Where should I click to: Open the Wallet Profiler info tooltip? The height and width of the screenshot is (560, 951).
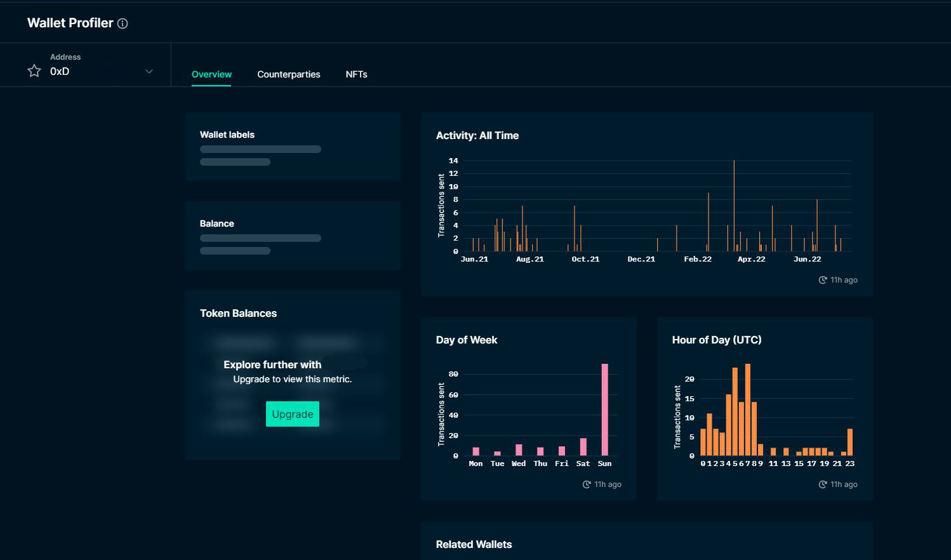(123, 23)
